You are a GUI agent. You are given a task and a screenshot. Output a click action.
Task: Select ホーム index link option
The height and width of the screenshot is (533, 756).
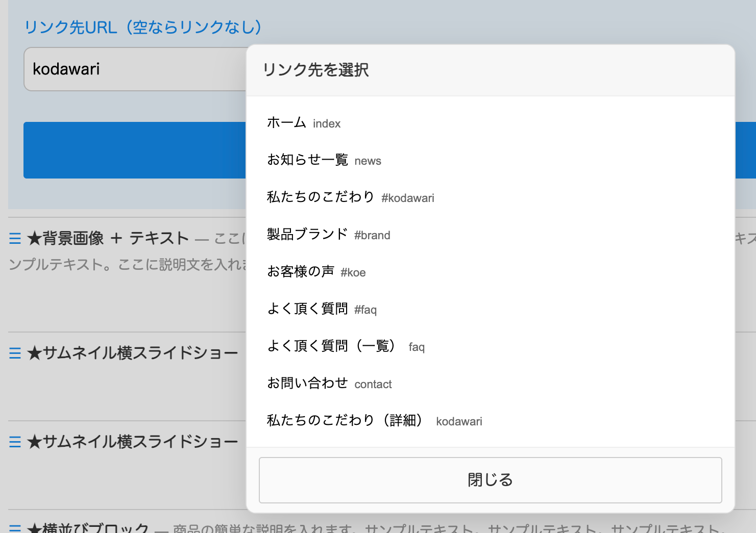point(304,123)
